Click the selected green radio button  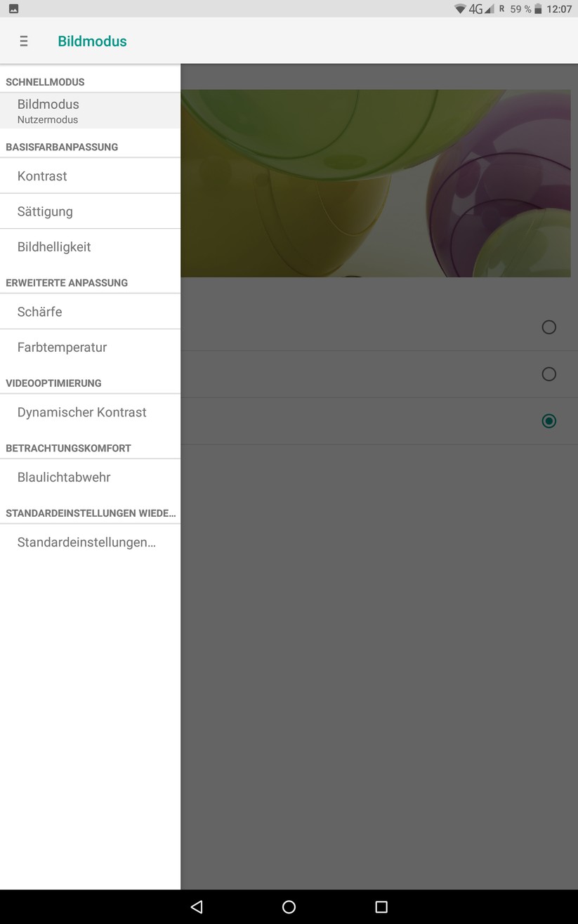click(x=549, y=421)
